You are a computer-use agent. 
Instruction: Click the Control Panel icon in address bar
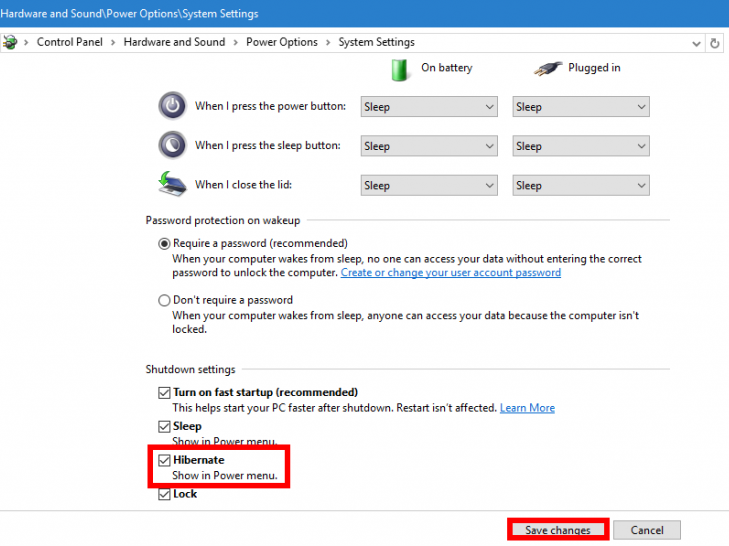(x=9, y=42)
